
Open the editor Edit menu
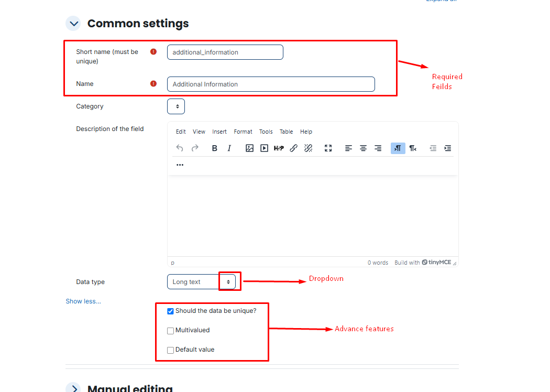(x=181, y=132)
